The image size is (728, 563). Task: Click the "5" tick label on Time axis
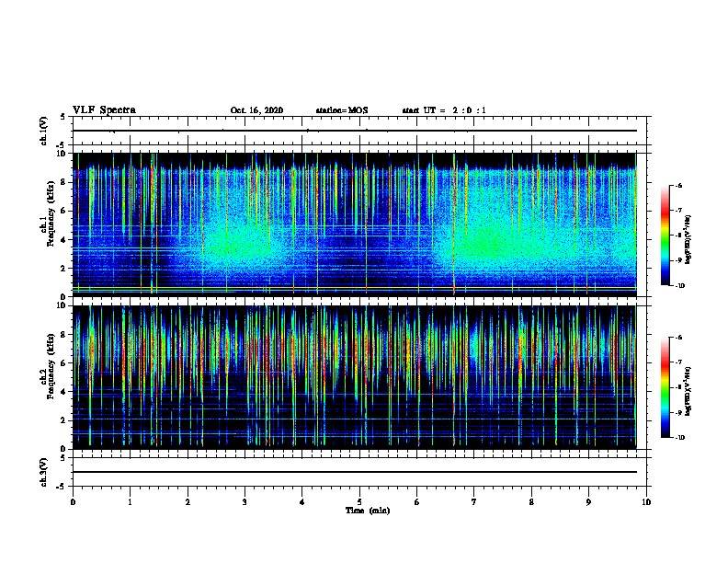coord(359,502)
